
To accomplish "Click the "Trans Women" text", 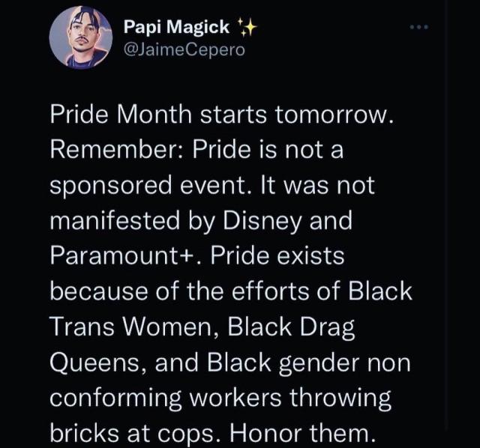I will (126, 327).
